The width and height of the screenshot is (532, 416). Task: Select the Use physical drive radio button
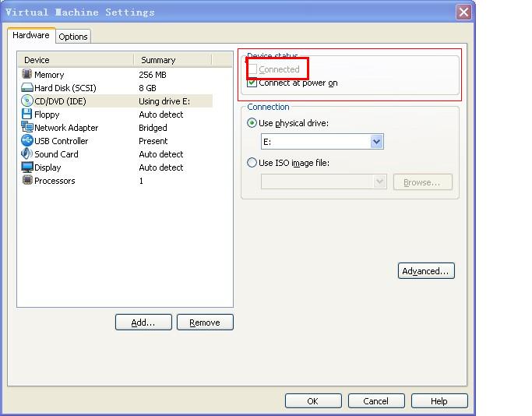pyautogui.click(x=252, y=123)
